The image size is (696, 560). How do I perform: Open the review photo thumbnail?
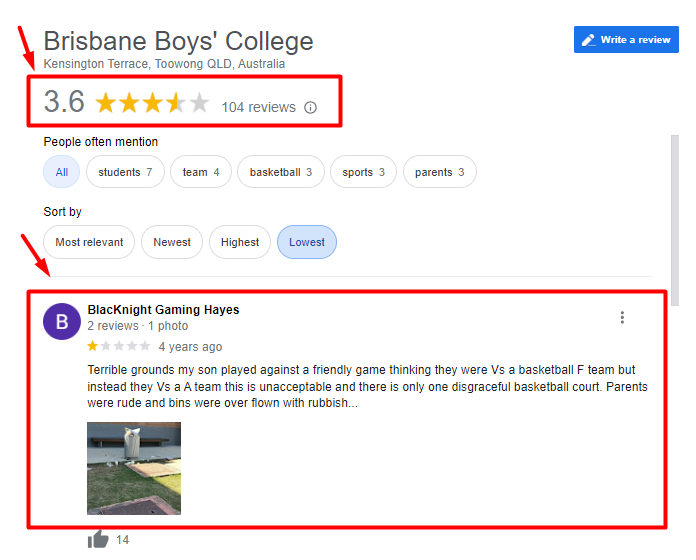(134, 468)
